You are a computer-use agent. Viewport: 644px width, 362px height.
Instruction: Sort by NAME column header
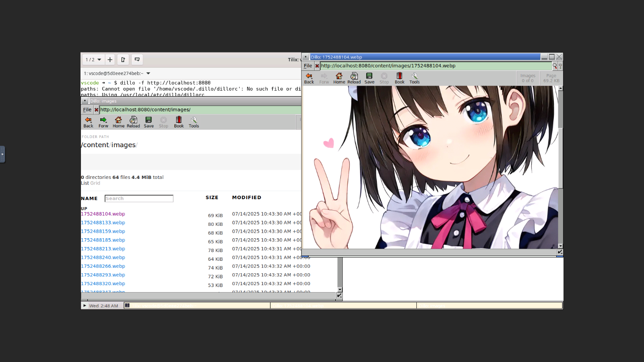click(89, 199)
